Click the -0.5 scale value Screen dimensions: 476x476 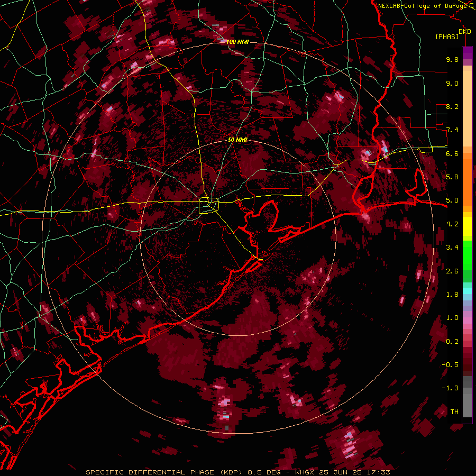point(450,365)
